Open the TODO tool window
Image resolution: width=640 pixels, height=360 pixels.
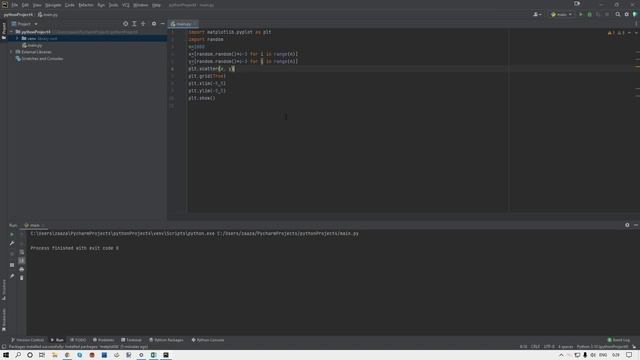78,340
